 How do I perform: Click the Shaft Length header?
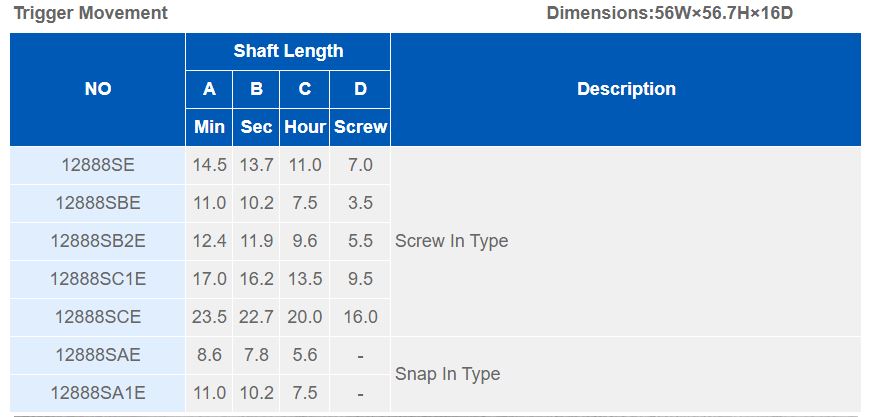288,52
